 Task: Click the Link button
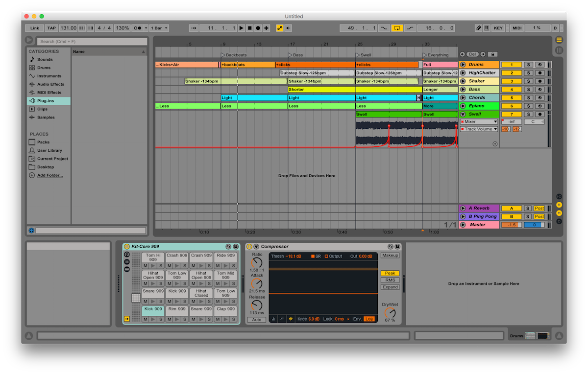coord(35,28)
